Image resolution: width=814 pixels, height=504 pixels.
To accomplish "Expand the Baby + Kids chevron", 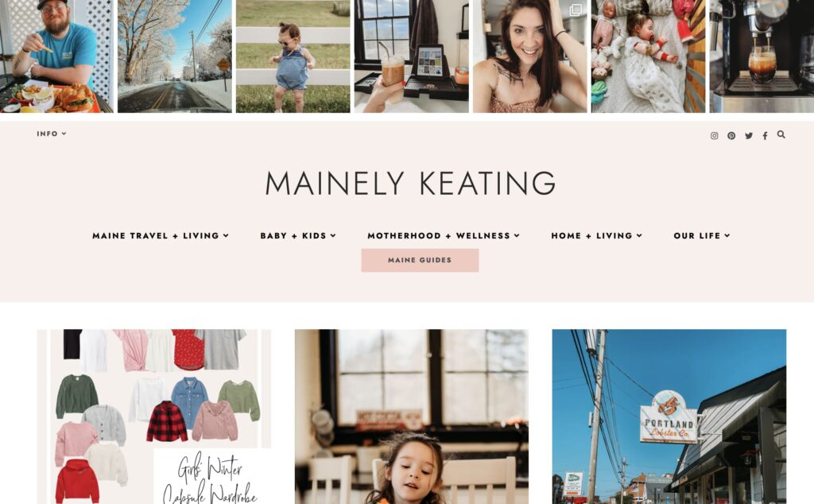I will point(333,235).
